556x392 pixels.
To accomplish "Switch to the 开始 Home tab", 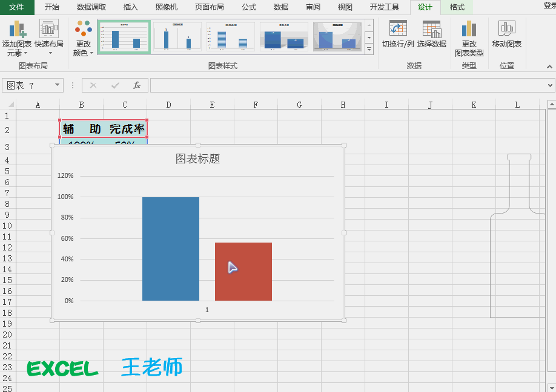I will (51, 7).
